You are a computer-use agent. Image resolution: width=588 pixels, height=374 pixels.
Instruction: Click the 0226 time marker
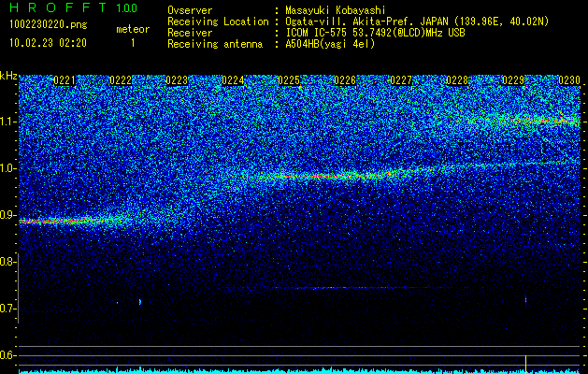pyautogui.click(x=345, y=80)
